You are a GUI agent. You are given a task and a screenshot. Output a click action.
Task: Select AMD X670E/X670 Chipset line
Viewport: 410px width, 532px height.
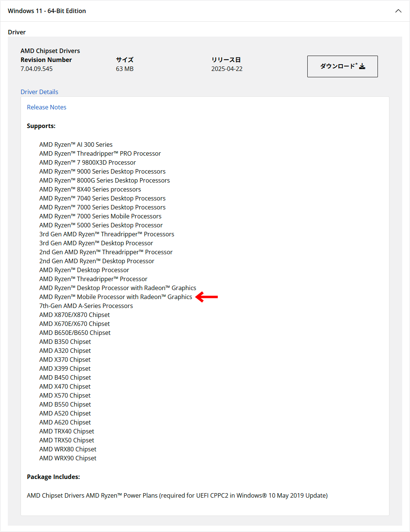tap(74, 324)
